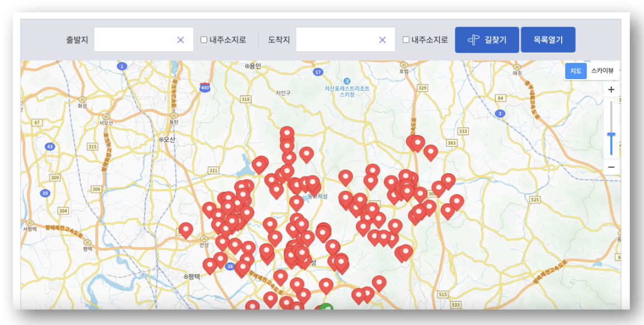Click the 서평택 label on map
The width and height of the screenshot is (644, 325).
click(30, 229)
